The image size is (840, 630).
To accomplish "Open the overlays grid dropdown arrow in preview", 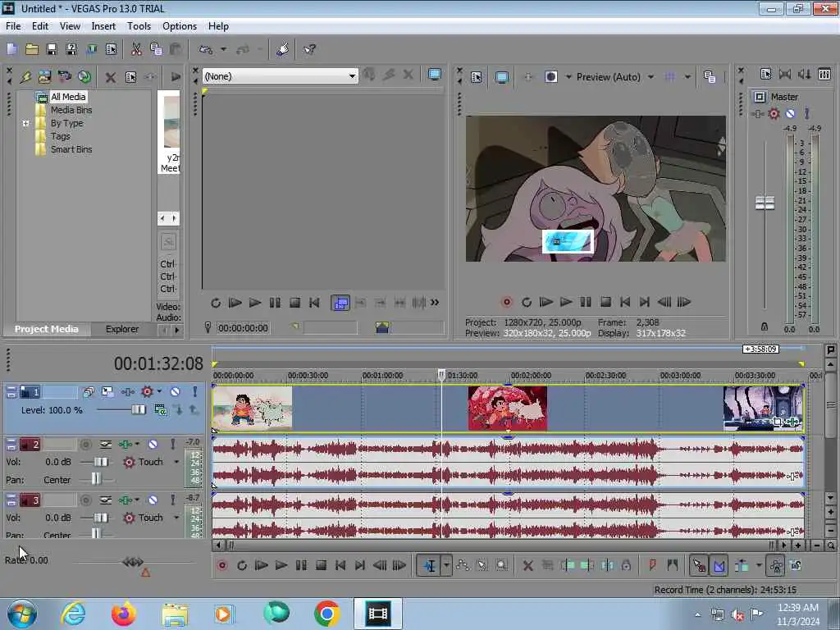I will pos(687,77).
